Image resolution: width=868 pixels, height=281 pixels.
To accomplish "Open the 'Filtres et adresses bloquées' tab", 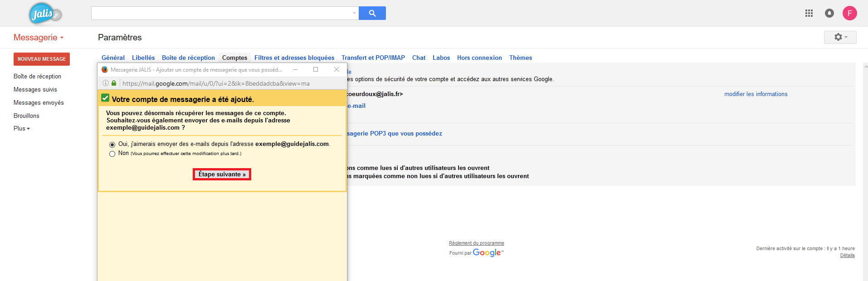I will pos(294,58).
